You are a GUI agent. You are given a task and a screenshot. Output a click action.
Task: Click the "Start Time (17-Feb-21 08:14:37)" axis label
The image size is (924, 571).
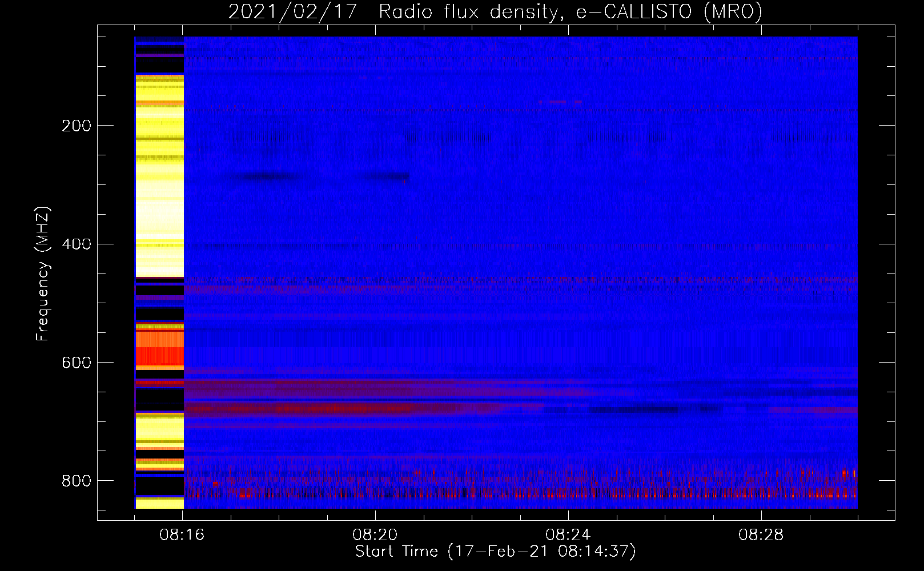(x=495, y=552)
